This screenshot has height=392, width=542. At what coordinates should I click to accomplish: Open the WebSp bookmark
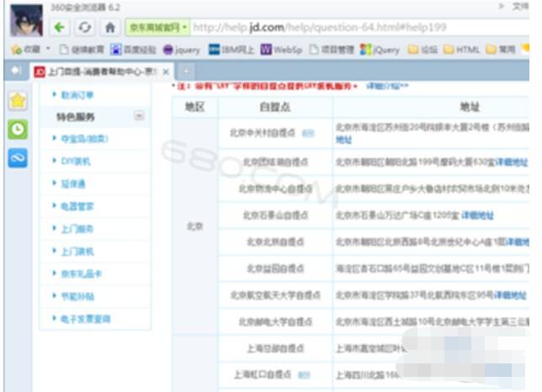pos(281,50)
